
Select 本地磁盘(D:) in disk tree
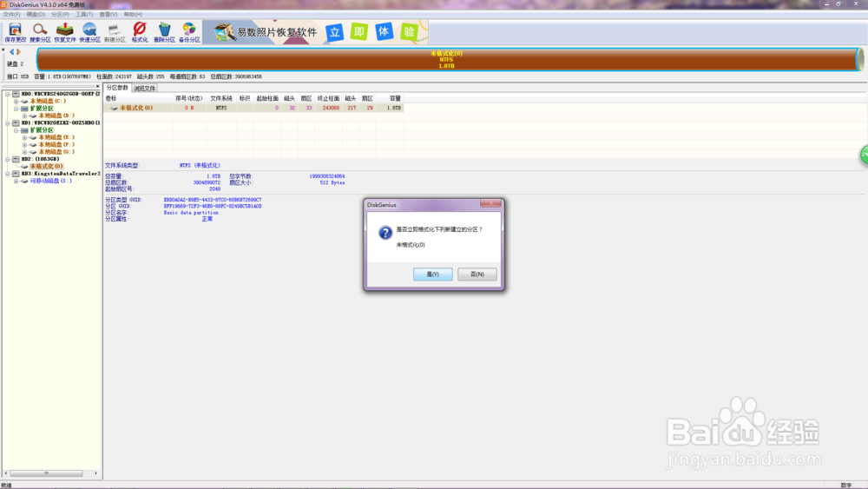pos(56,116)
